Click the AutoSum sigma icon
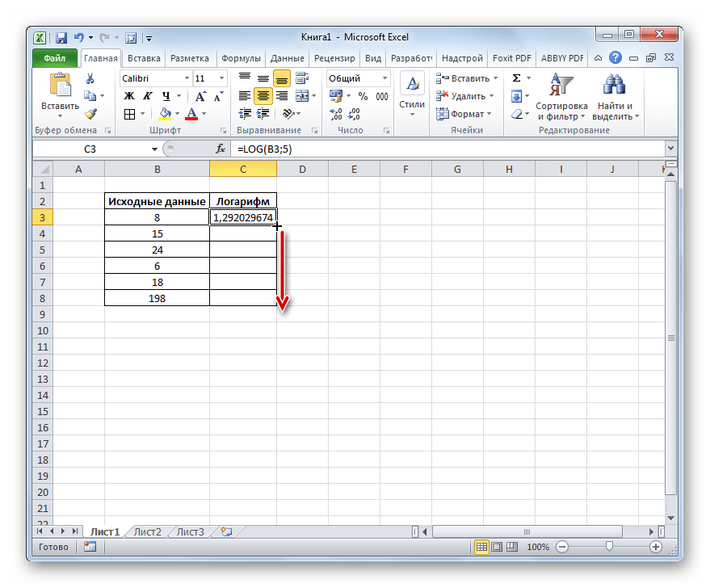The image size is (710, 588). [516, 78]
